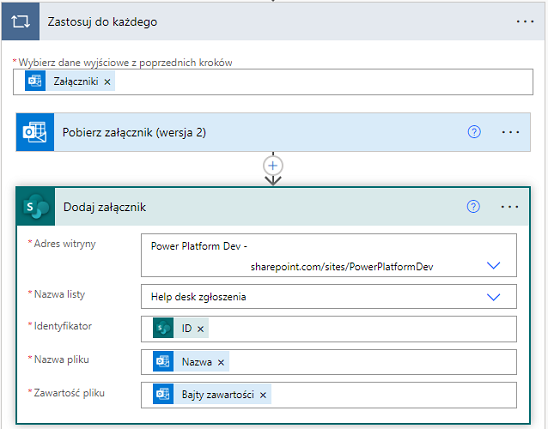Open ellipsis menu for Pobierz załącznik step

click(x=510, y=132)
